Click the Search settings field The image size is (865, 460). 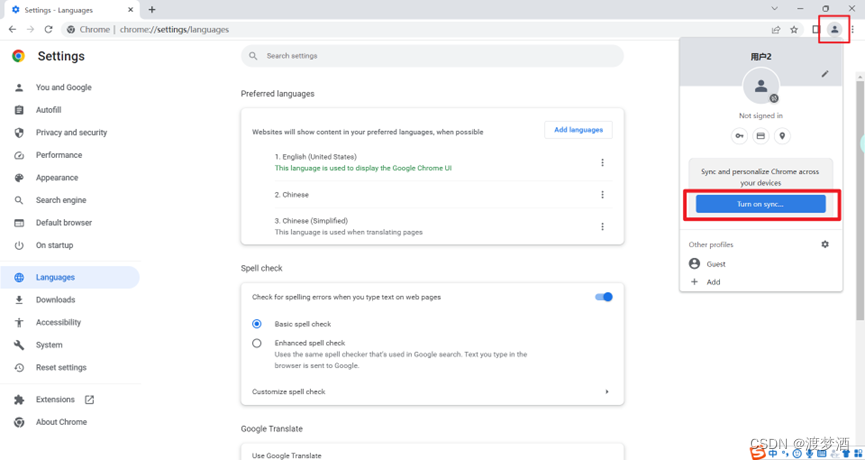coord(432,56)
